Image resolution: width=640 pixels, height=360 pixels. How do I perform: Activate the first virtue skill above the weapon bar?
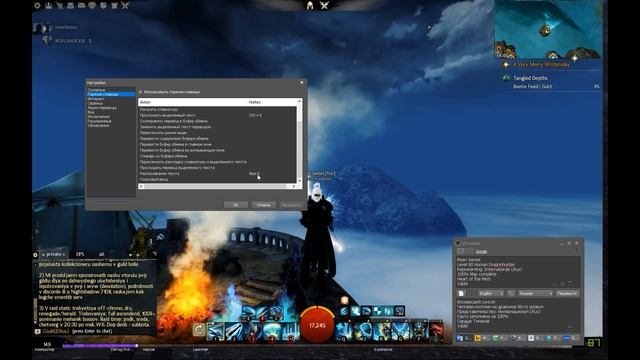tap(249, 313)
